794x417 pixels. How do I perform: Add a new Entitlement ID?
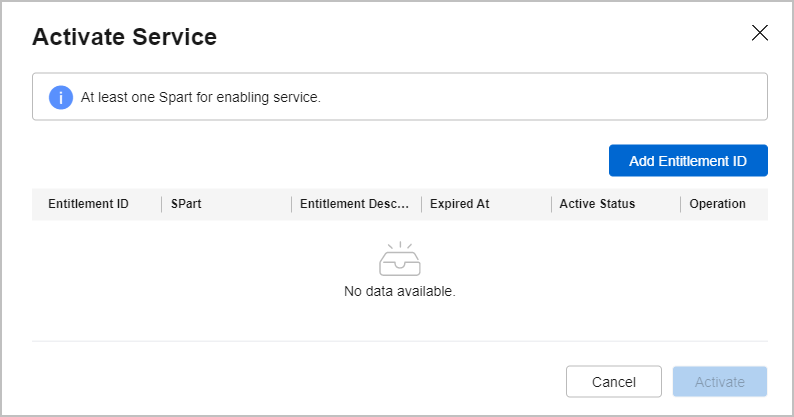[688, 161]
